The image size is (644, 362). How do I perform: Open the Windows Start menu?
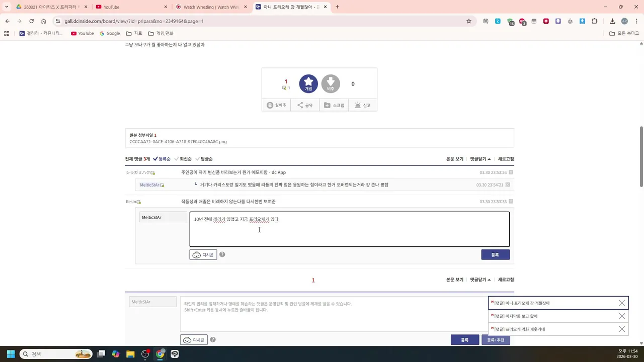click(11, 354)
